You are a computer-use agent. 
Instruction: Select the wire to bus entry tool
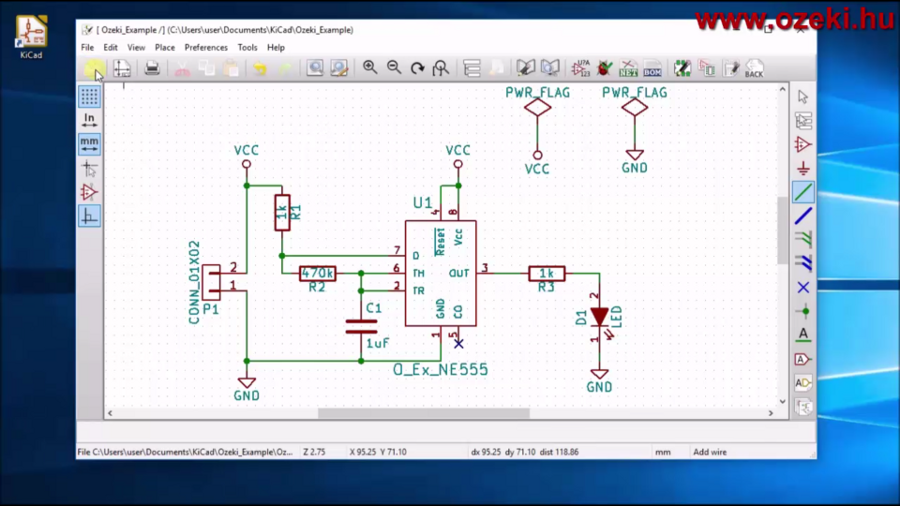(x=803, y=239)
